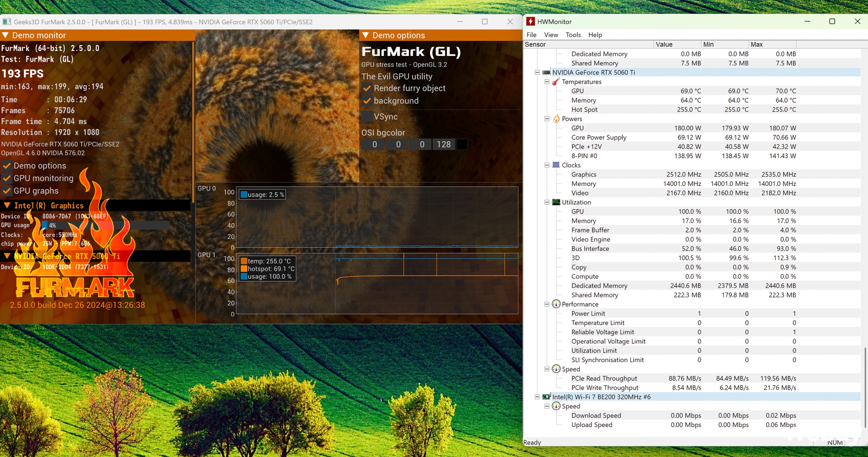
Task: Select the Bus Interface utilization row
Action: 692,248
